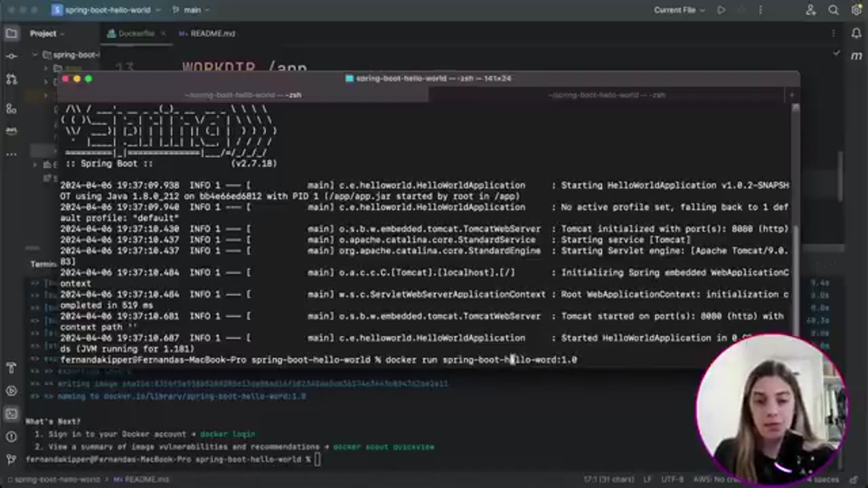Run the current file with play icon
The width and height of the screenshot is (868, 488).
721,10
